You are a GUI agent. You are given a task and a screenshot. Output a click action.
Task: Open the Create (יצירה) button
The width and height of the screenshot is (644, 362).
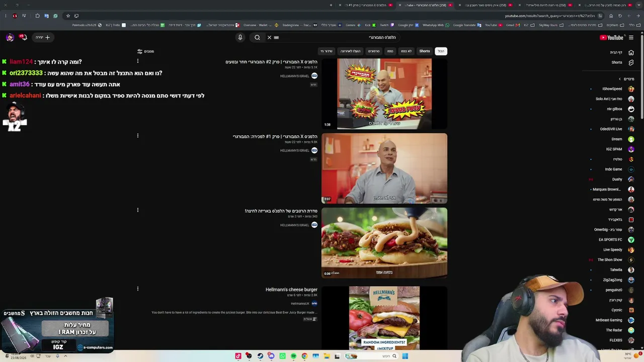43,37
